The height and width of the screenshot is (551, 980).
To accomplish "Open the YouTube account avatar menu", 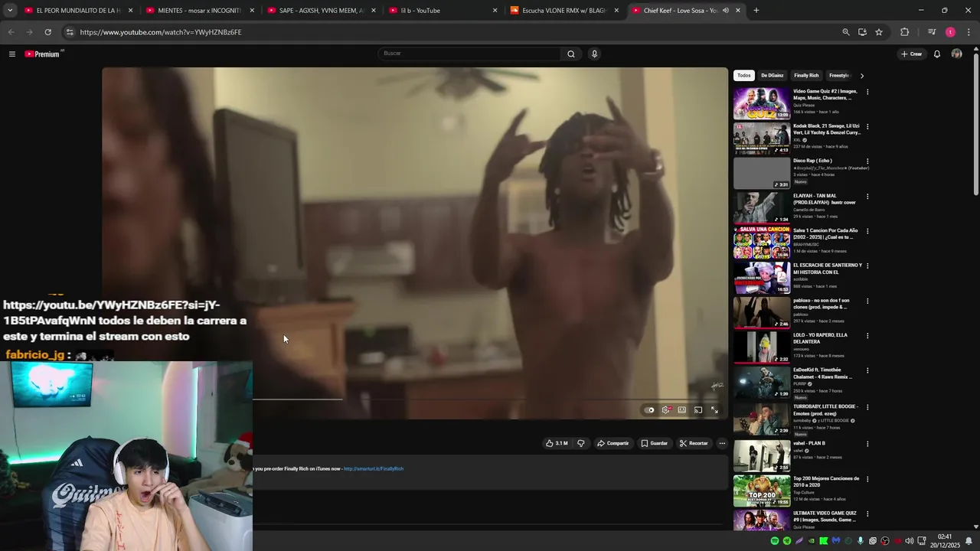I will [956, 54].
